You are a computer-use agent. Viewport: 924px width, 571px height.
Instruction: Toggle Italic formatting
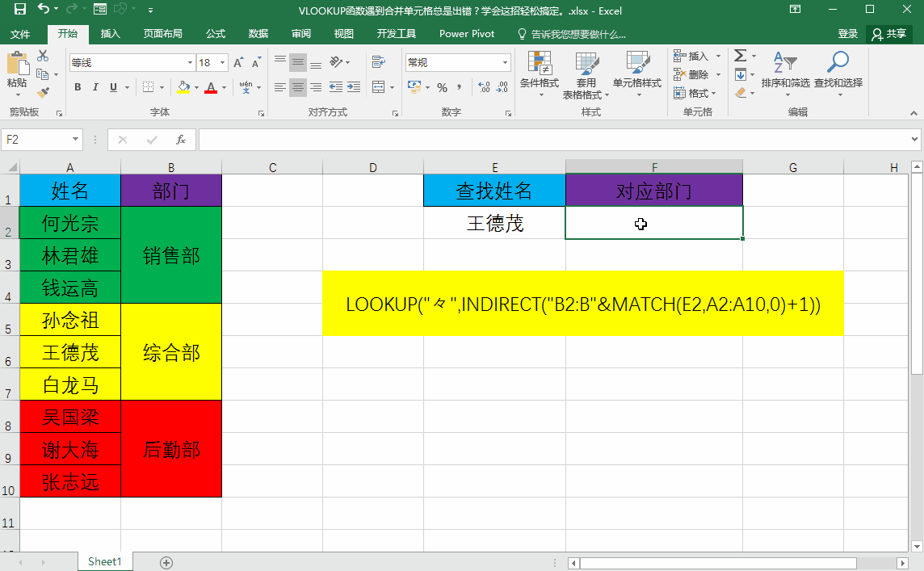pyautogui.click(x=95, y=87)
